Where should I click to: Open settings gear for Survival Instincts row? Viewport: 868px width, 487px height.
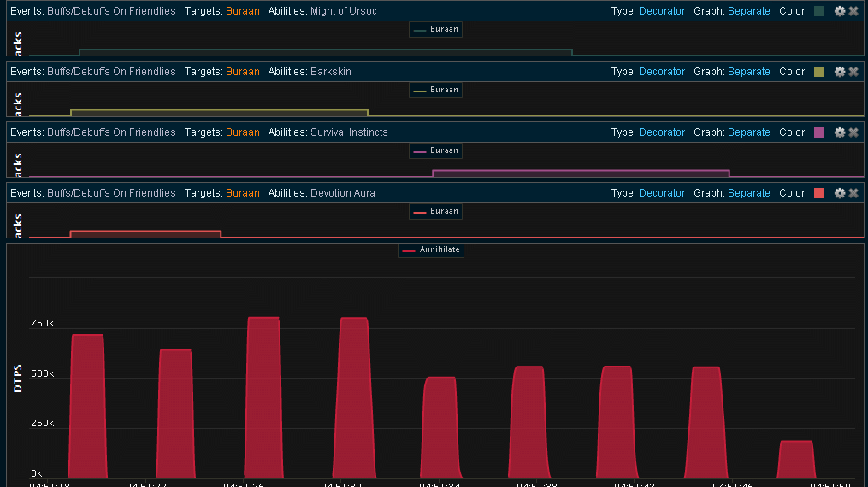pos(840,132)
